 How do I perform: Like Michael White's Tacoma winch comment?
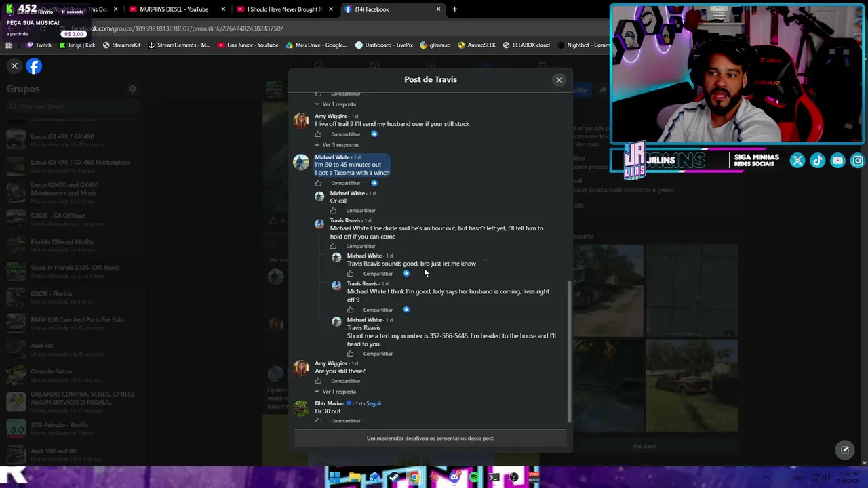[x=318, y=183]
